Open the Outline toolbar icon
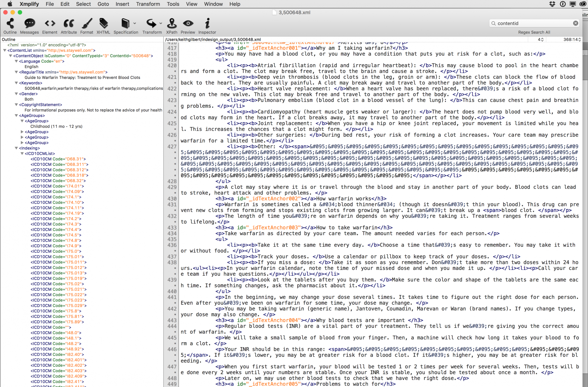The width and height of the screenshot is (588, 387). [x=10, y=24]
